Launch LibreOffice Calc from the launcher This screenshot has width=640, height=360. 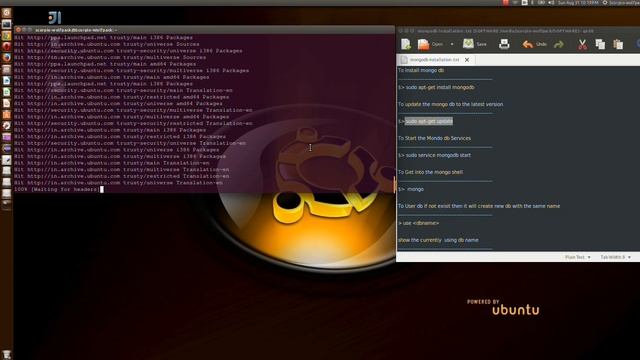tap(7, 92)
